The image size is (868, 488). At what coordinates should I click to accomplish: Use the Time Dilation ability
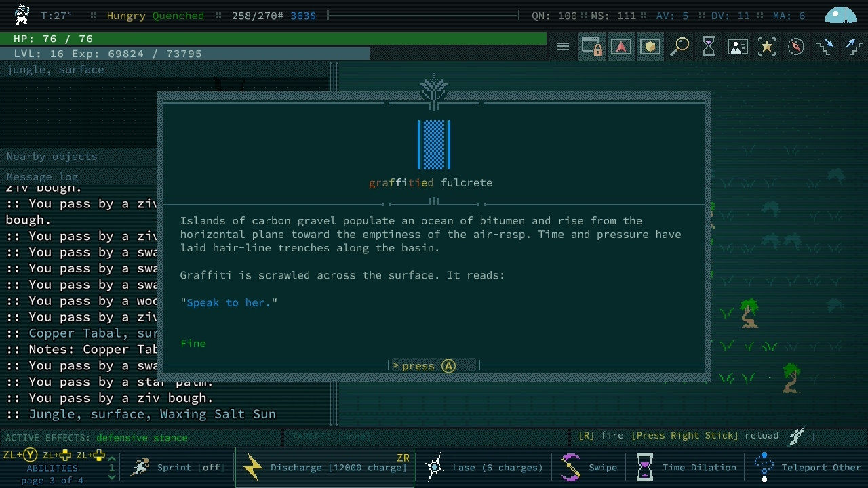686,468
